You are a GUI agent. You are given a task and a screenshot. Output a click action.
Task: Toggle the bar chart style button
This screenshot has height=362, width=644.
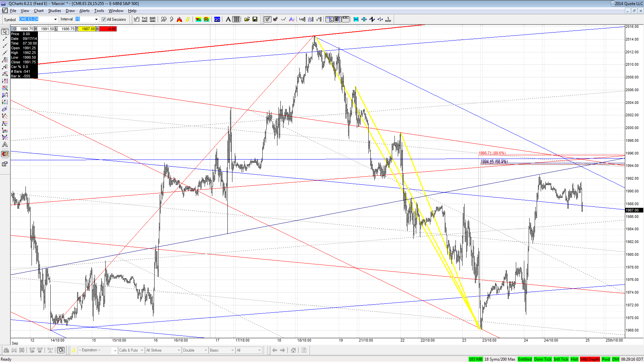(x=267, y=19)
